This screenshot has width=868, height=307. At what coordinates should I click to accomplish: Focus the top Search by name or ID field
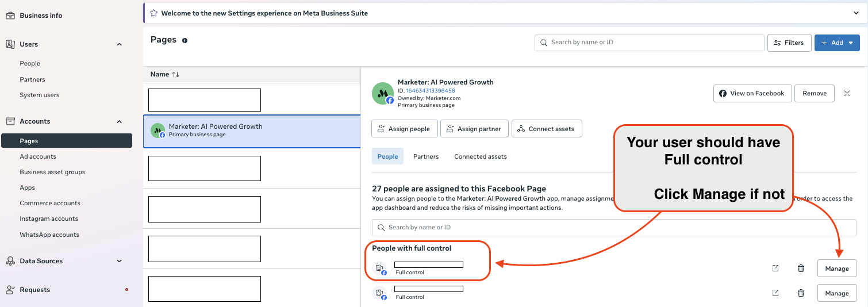pyautogui.click(x=649, y=43)
